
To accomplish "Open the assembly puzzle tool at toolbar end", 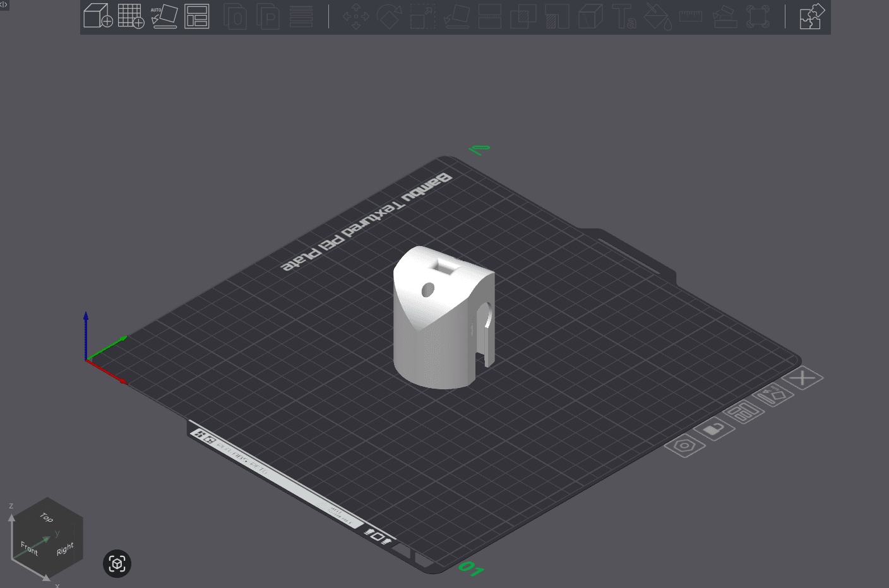I will (811, 17).
